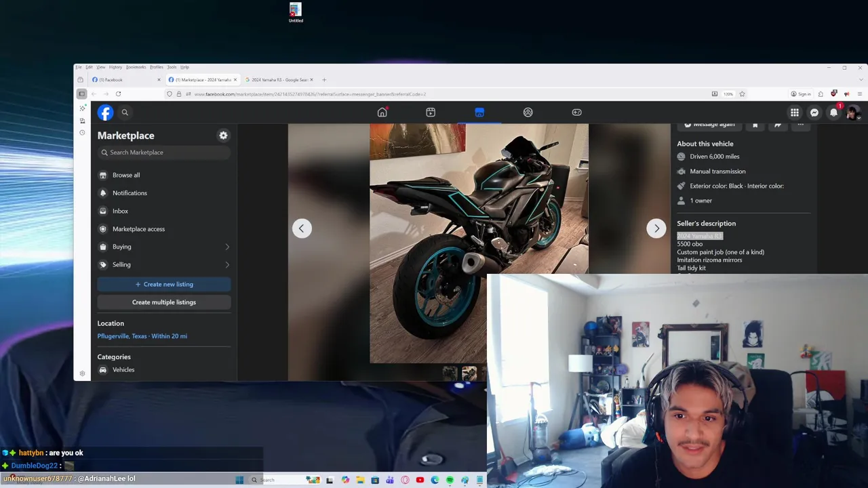Open the Edit menu

coord(89,67)
